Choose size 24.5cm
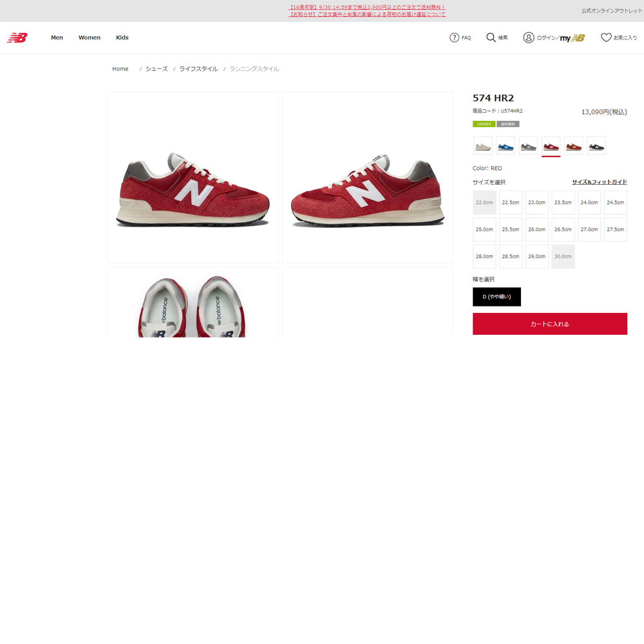Image resolution: width=644 pixels, height=644 pixels. tap(615, 202)
